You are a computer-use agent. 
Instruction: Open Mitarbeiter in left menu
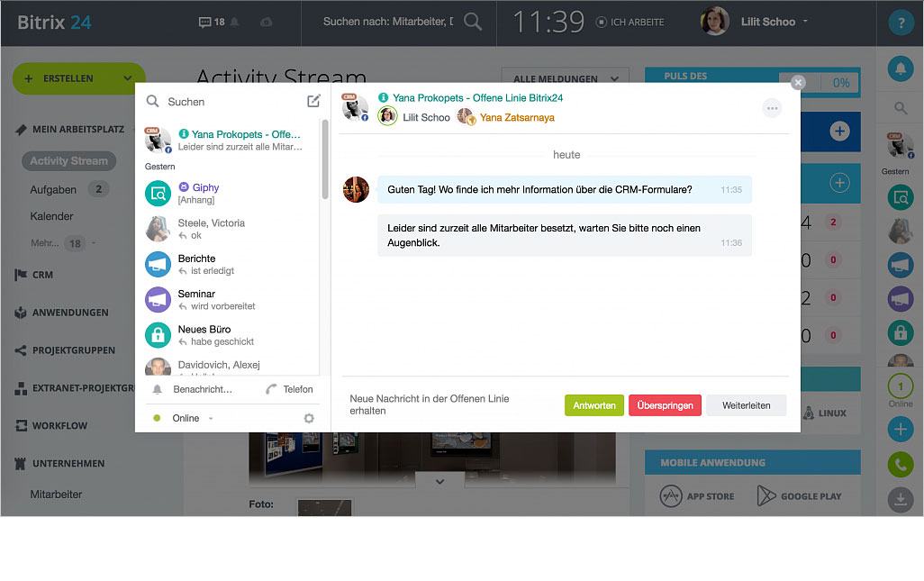pos(56,495)
